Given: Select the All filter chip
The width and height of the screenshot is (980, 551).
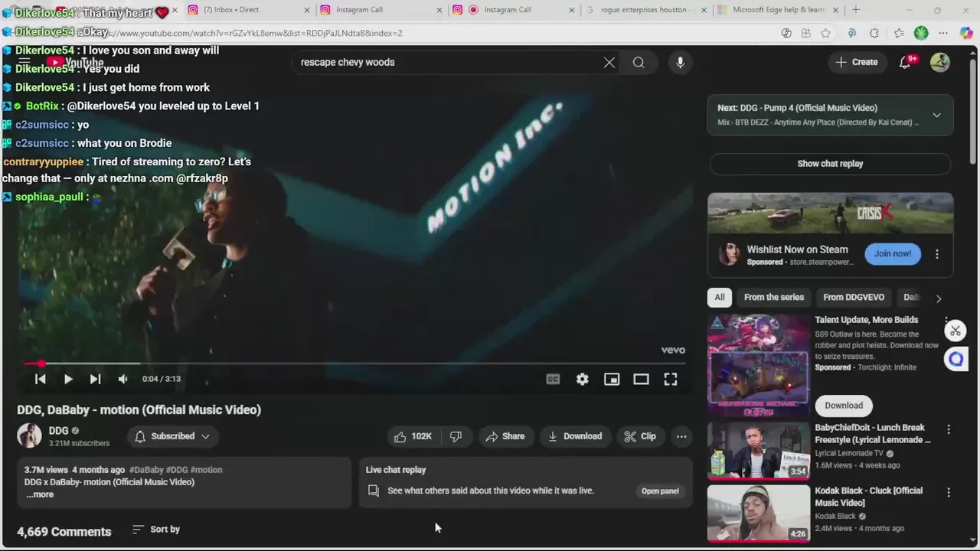Looking at the screenshot, I should click(720, 297).
